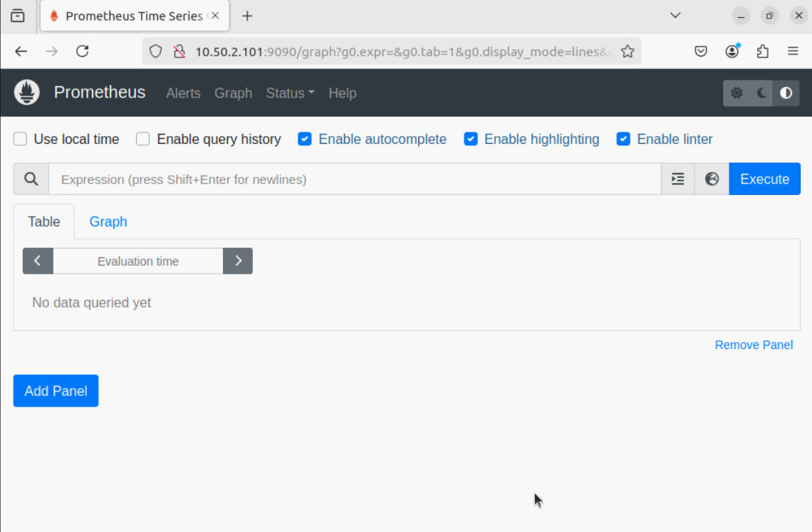Enable Use local time checkbox

(x=20, y=139)
